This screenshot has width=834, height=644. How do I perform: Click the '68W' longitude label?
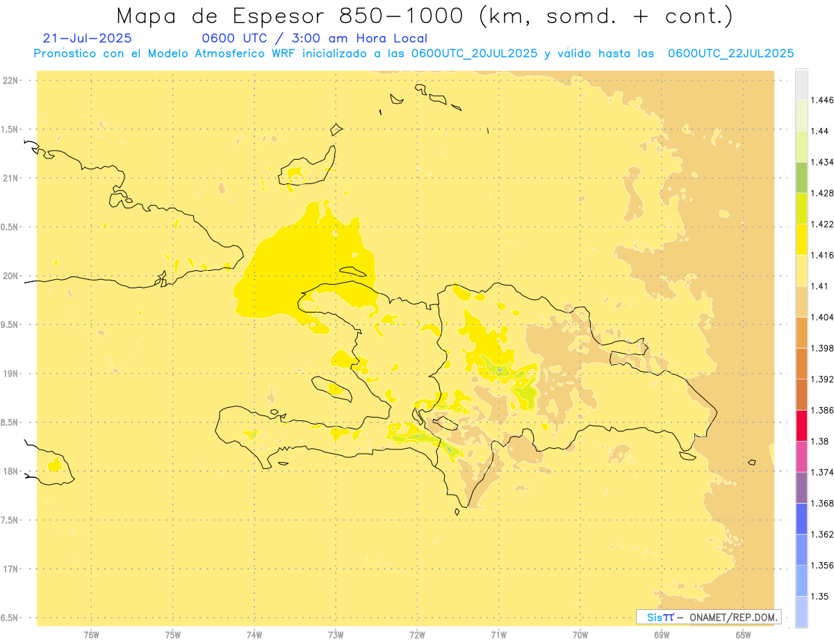(x=742, y=634)
